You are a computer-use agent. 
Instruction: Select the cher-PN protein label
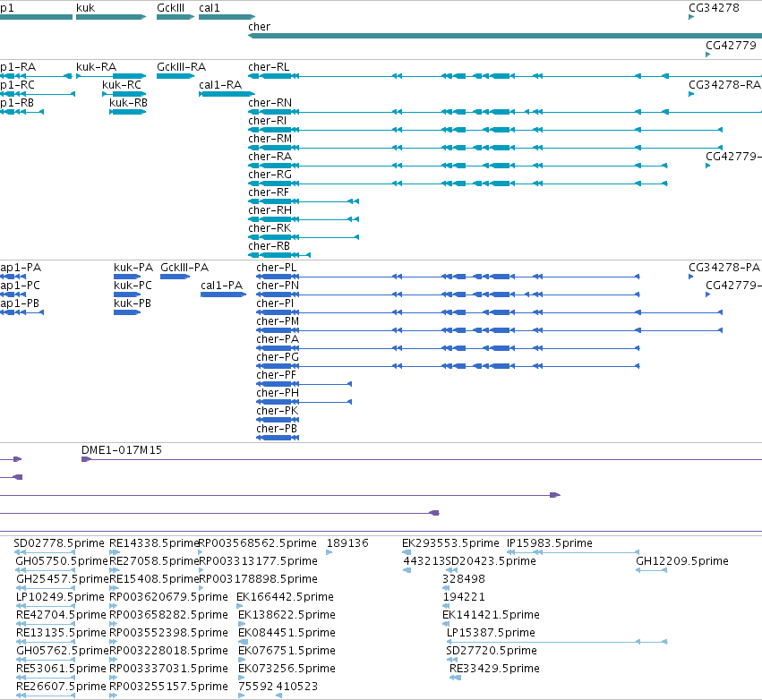(x=278, y=286)
